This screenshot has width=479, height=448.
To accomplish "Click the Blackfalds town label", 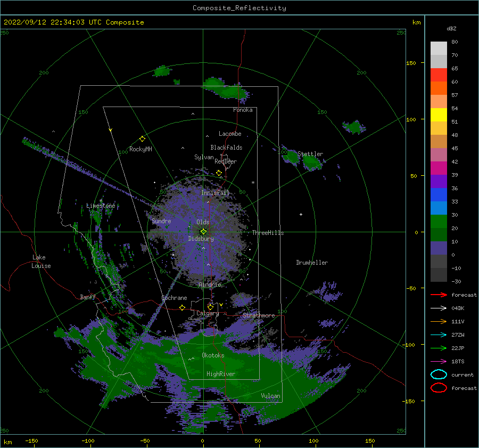I will point(226,148).
